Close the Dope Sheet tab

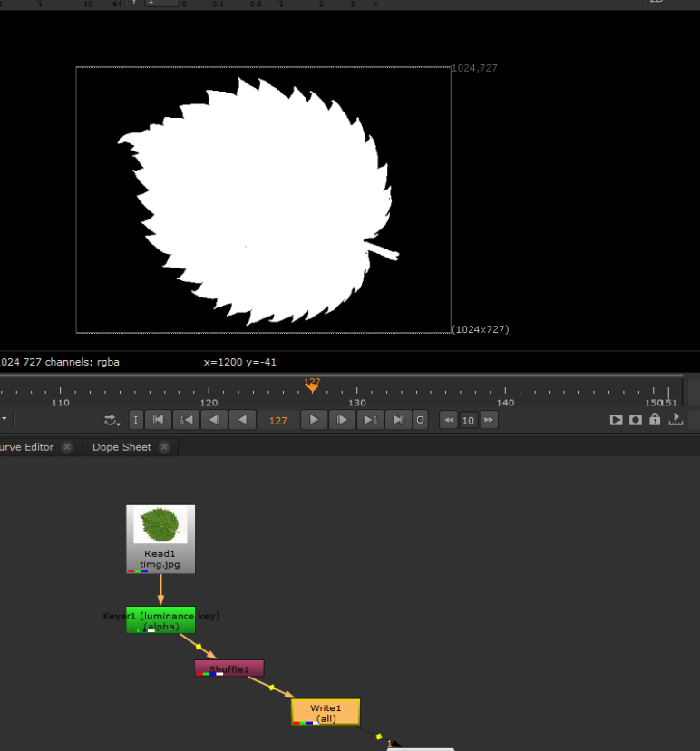pyautogui.click(x=165, y=447)
